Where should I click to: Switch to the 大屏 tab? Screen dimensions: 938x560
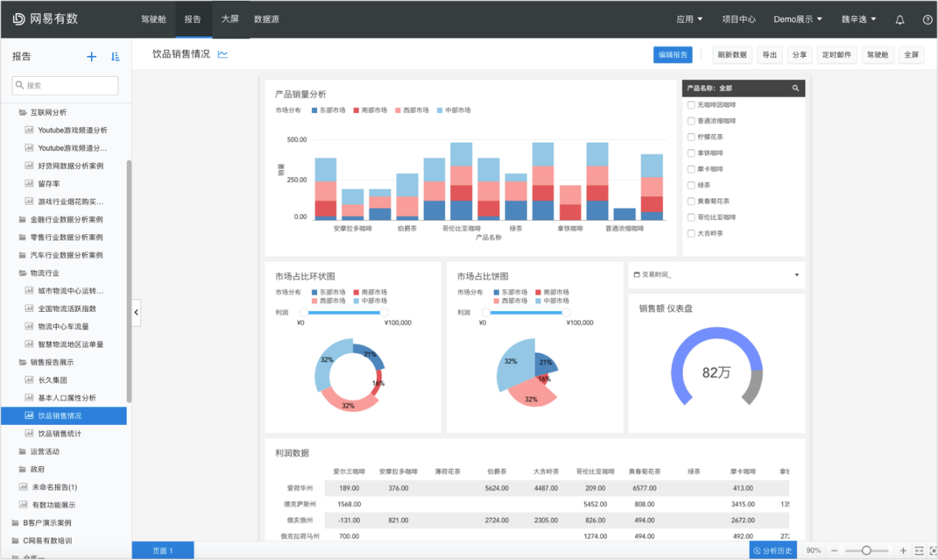point(230,20)
